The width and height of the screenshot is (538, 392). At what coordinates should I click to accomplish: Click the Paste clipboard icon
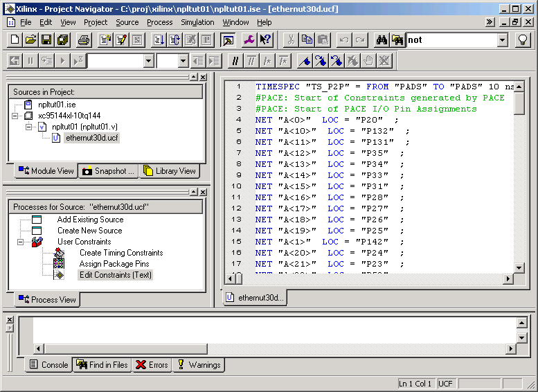point(322,40)
